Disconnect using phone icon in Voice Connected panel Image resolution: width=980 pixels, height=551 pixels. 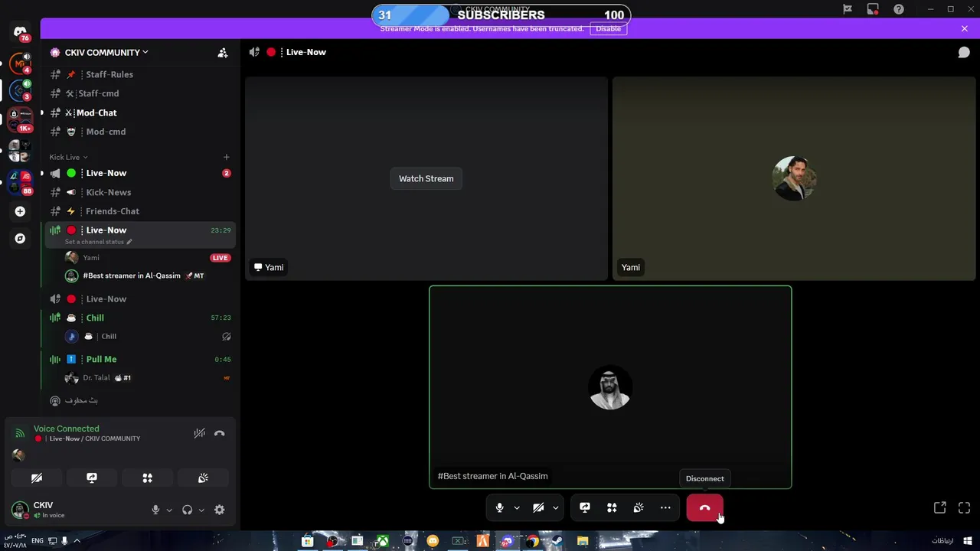(x=220, y=434)
